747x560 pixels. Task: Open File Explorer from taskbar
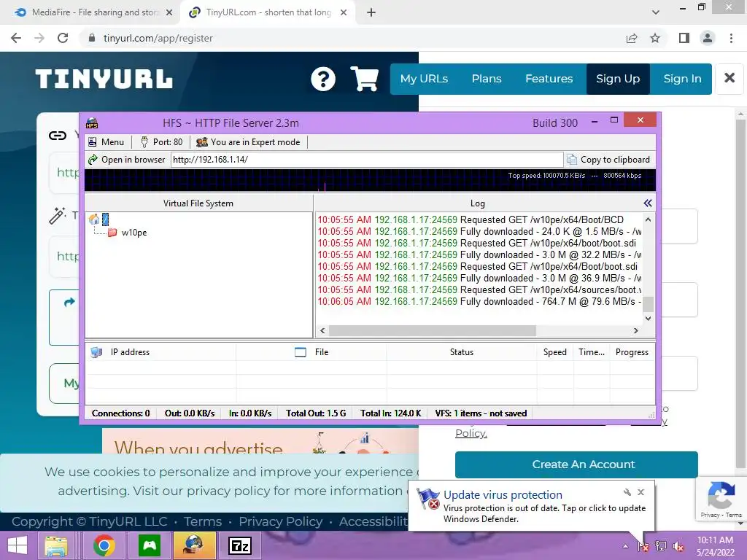[56, 545]
